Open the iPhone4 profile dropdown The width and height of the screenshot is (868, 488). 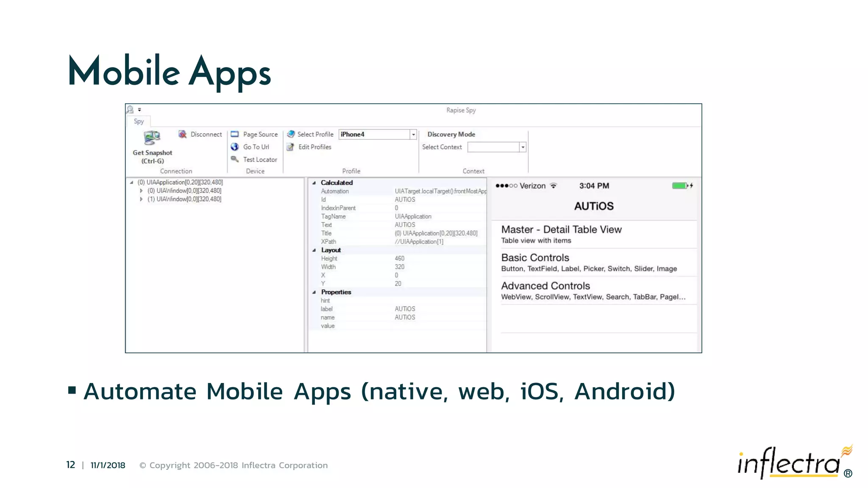point(413,135)
